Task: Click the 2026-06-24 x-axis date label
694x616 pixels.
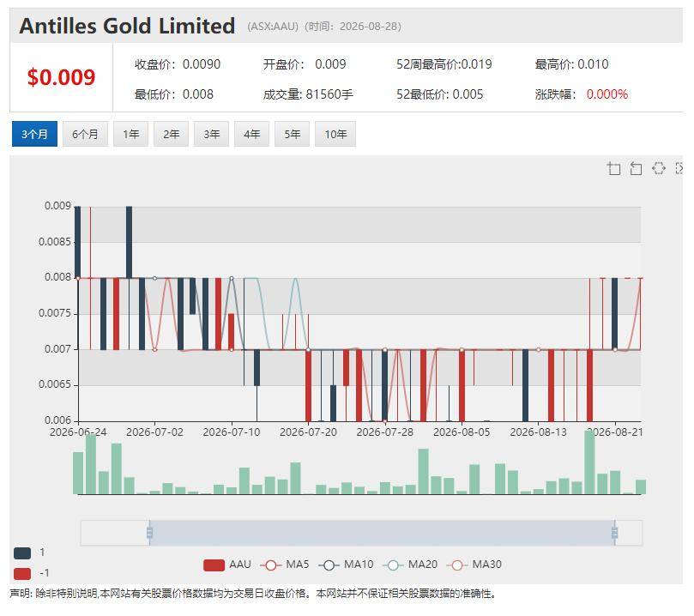Action: coord(78,432)
